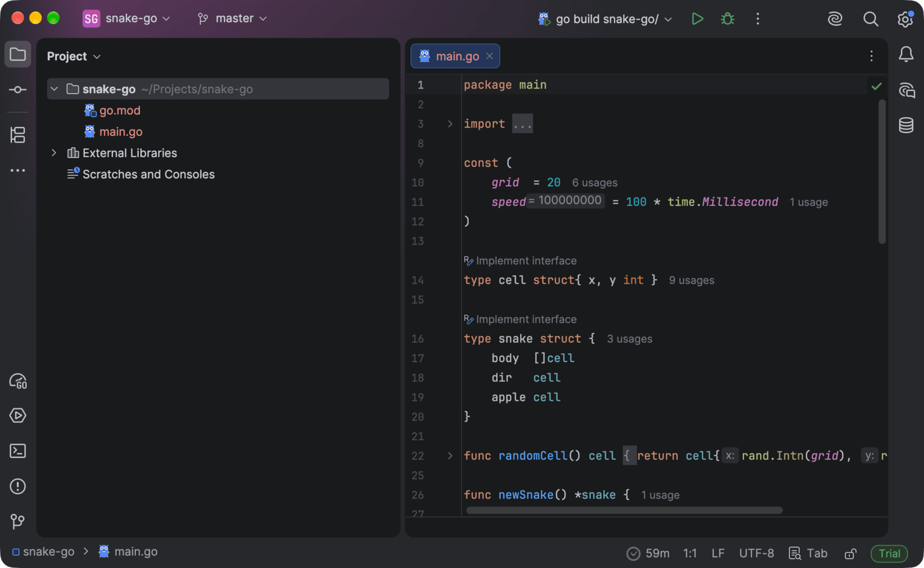Click the Trial license button
924x568 pixels.
pos(889,553)
